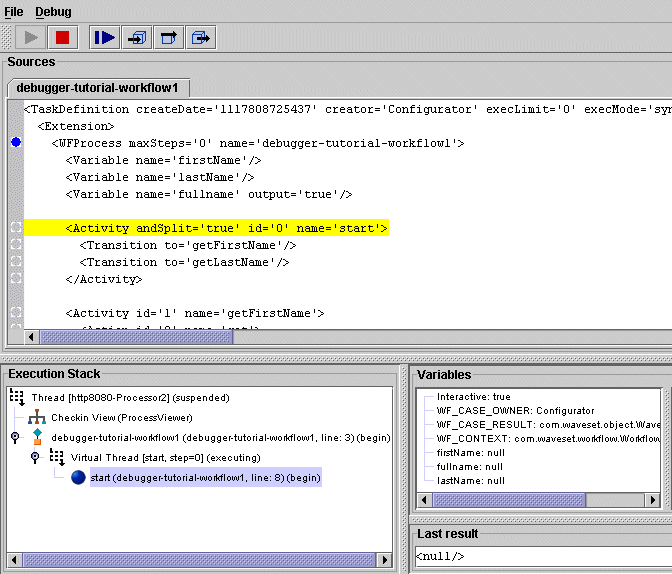Set breakpoint in gutter beside Activity getFirstName line
672x574 pixels.
tap(16, 312)
